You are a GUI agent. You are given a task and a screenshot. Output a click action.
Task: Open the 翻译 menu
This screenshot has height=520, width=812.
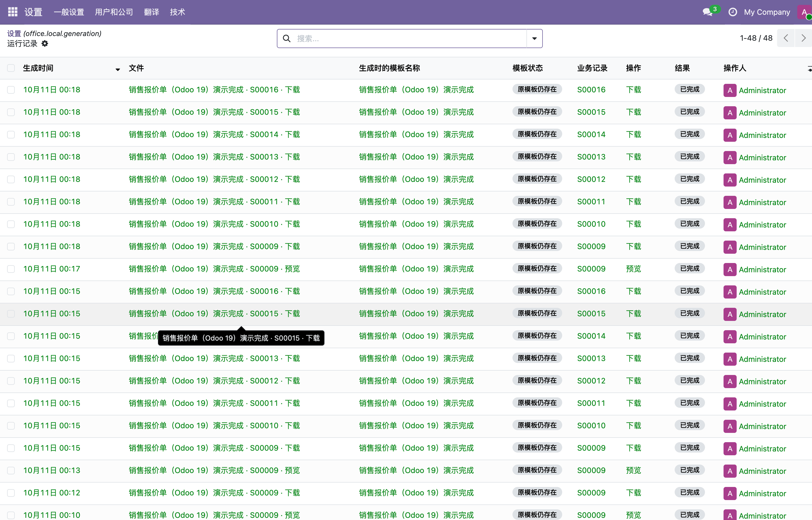pyautogui.click(x=151, y=12)
